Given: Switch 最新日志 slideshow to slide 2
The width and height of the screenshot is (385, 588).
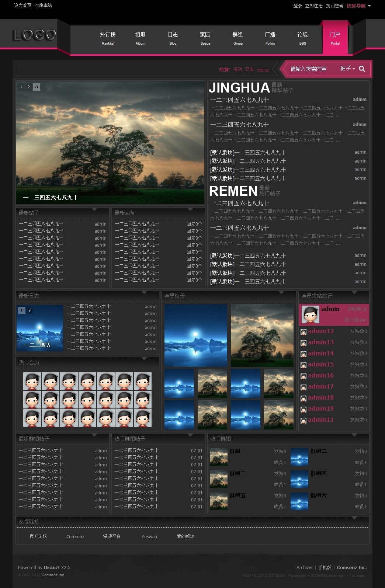Looking at the screenshot, I should click(30, 310).
